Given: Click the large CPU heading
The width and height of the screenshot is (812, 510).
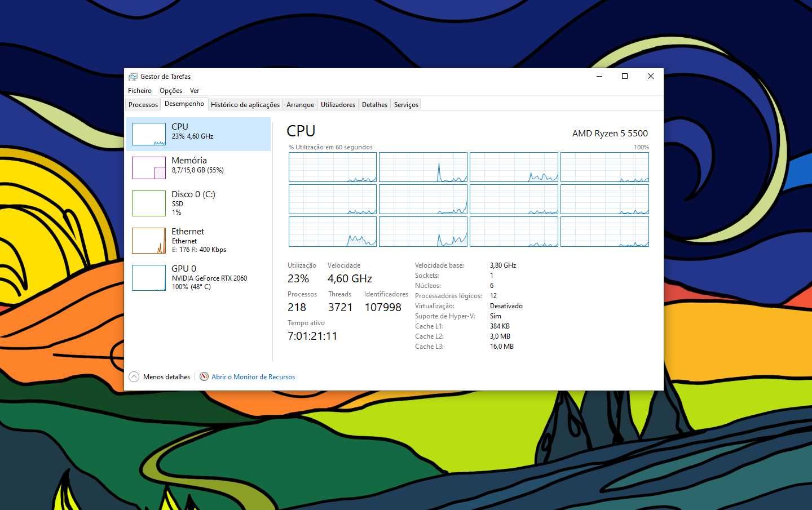Looking at the screenshot, I should click(x=301, y=131).
